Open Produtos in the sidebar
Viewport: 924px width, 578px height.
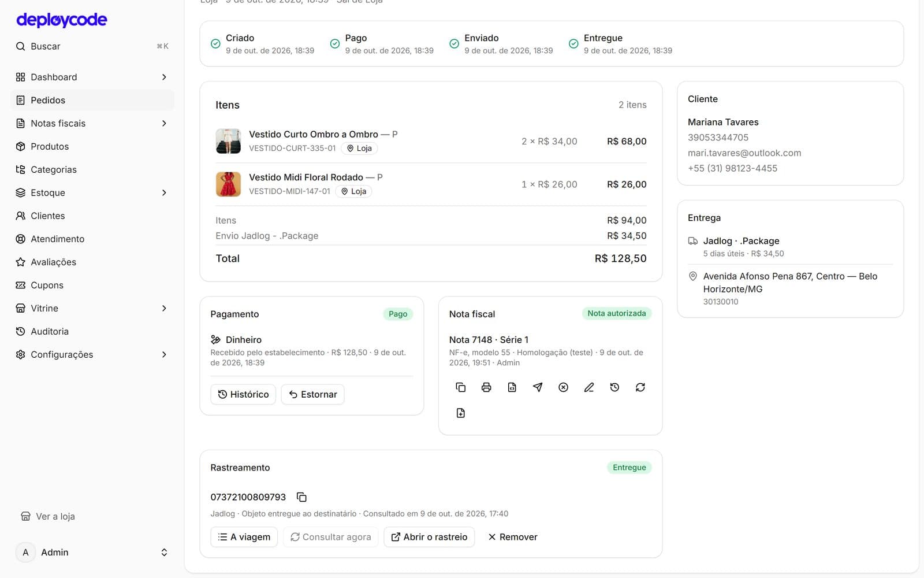pyautogui.click(x=92, y=146)
